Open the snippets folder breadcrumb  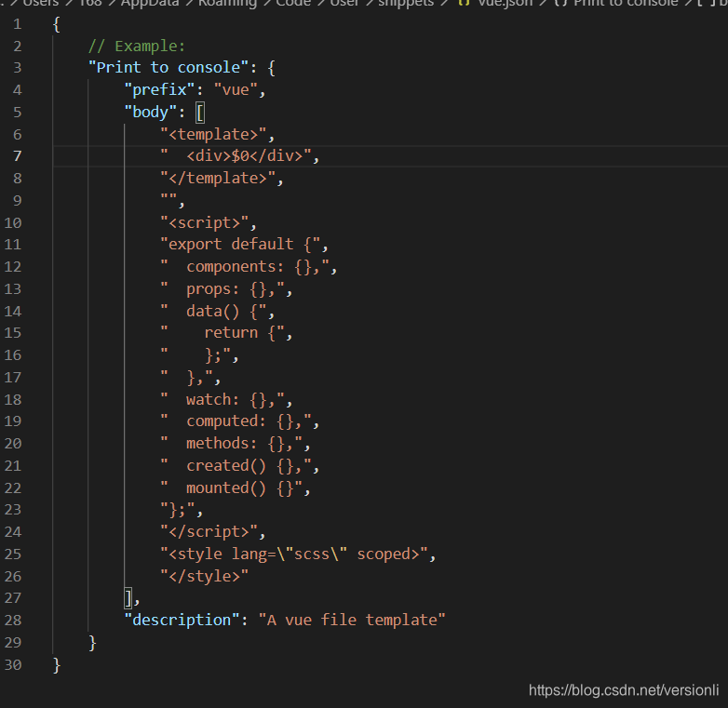pyautogui.click(x=406, y=3)
